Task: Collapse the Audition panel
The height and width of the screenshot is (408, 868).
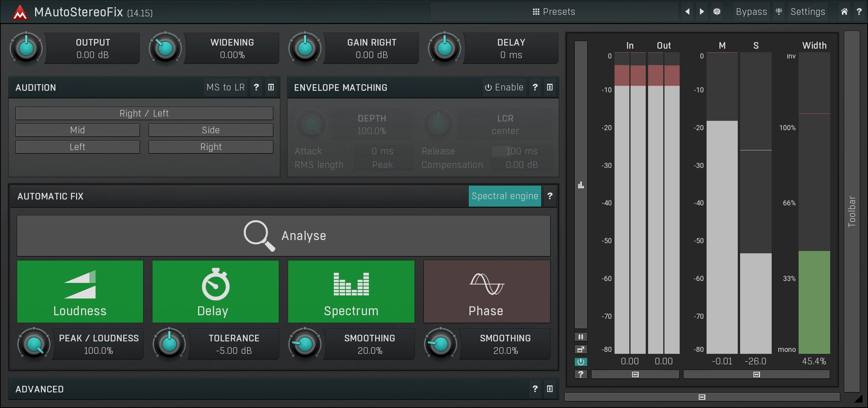Action: (x=271, y=87)
